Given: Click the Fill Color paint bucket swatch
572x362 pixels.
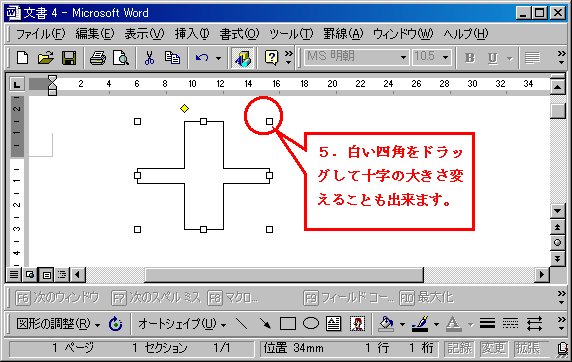Looking at the screenshot, I should (x=387, y=323).
